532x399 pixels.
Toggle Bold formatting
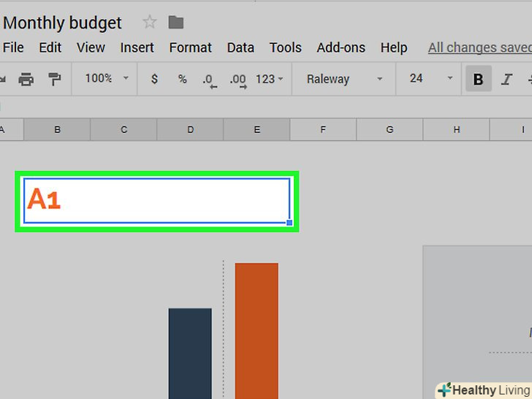[479, 79]
